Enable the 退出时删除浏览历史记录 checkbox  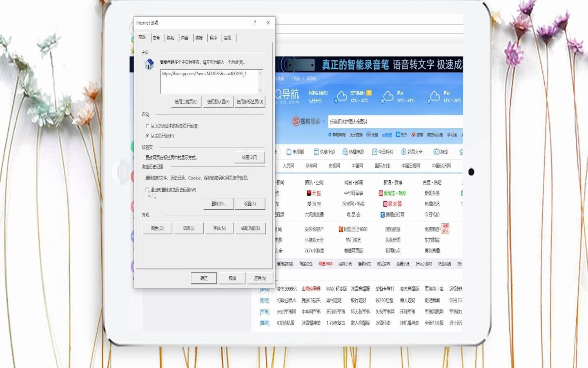click(147, 190)
